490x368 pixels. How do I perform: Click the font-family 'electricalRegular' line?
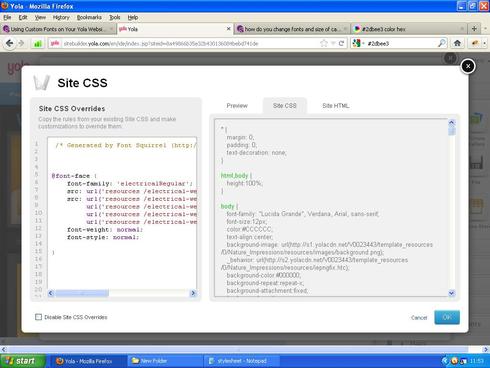[x=130, y=184]
